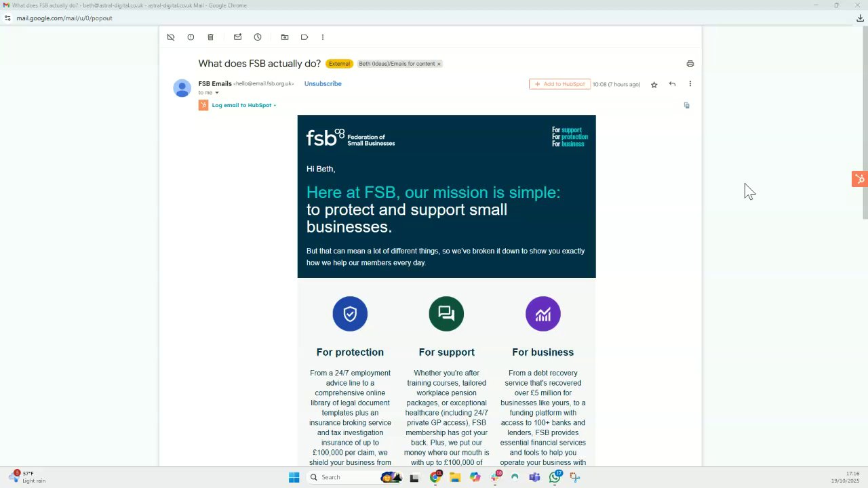Open Slack from the taskbar
Screen dimensions: 868x488
coord(496,477)
